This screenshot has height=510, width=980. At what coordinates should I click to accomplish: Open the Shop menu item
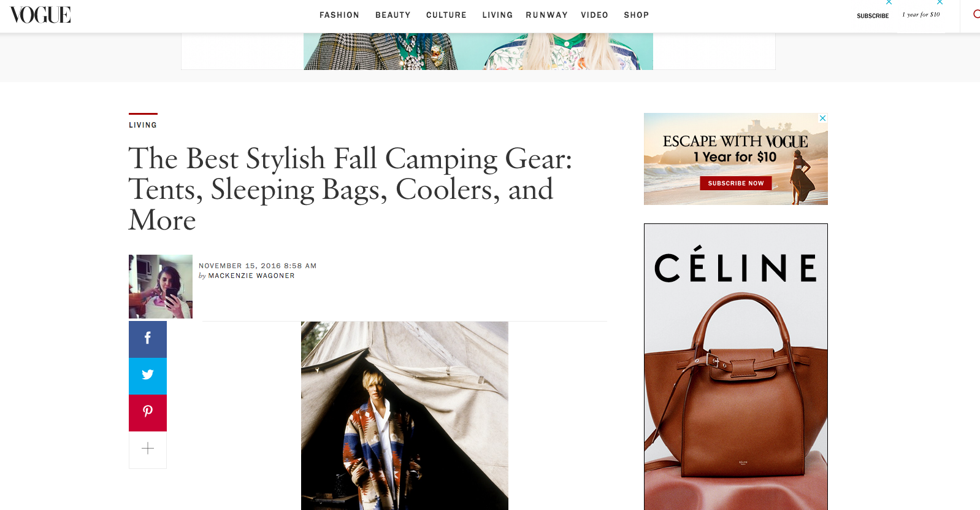pos(636,15)
